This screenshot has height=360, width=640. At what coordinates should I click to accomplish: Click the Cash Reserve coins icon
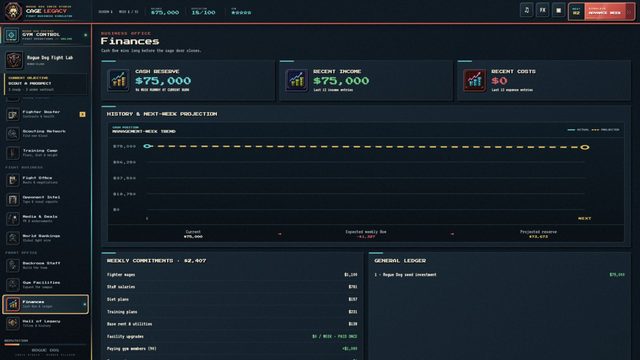118,80
